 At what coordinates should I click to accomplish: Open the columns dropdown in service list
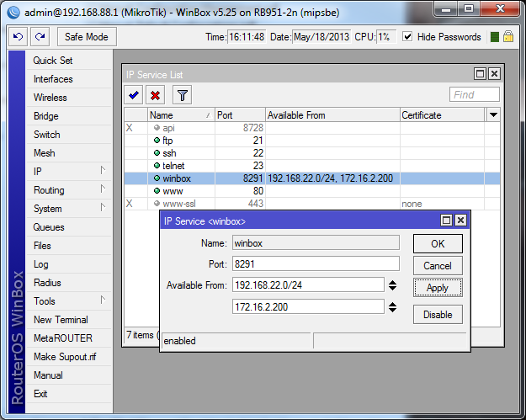[493, 115]
